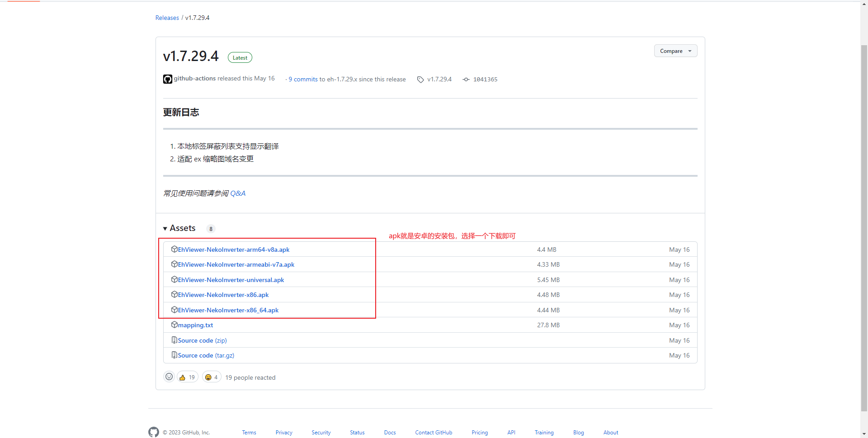The width and height of the screenshot is (868, 438).
Task: Click the page vertical scrollbar thumb
Action: pos(864,228)
